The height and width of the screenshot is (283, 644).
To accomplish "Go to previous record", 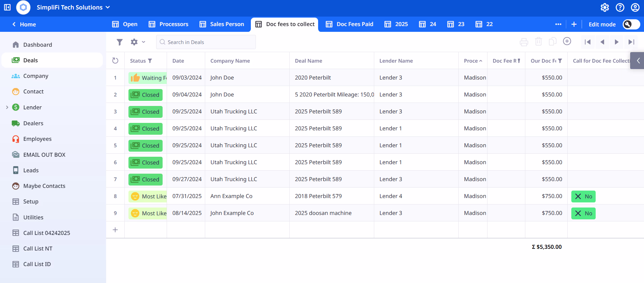I will [602, 42].
